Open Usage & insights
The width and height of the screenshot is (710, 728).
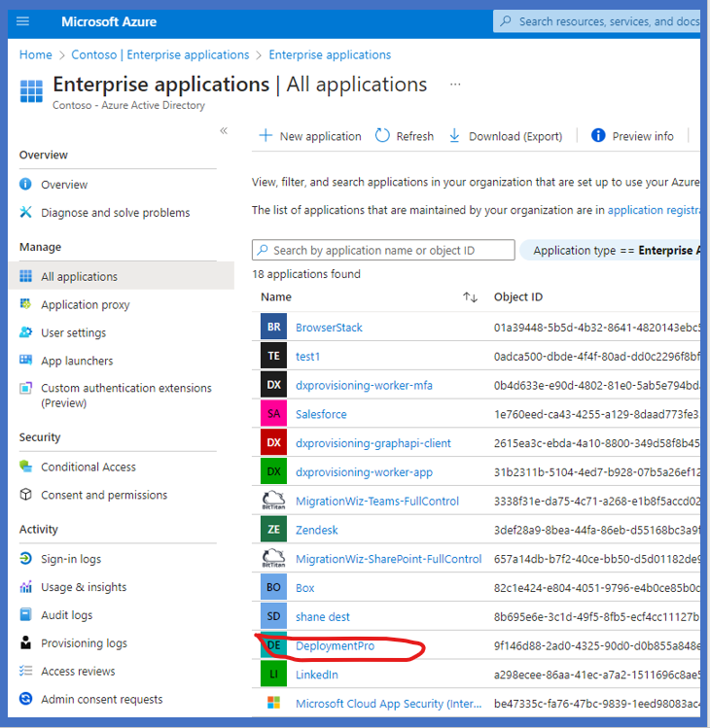click(x=84, y=587)
